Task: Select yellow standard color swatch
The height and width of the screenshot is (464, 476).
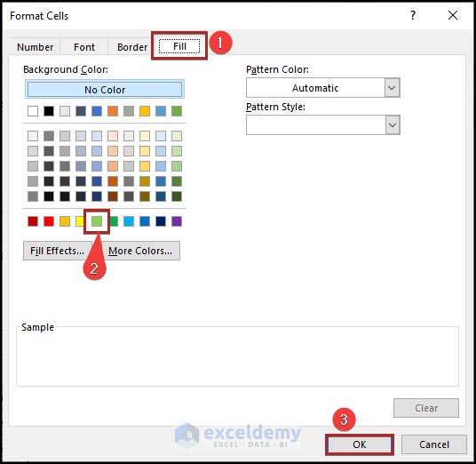Action: [80, 221]
